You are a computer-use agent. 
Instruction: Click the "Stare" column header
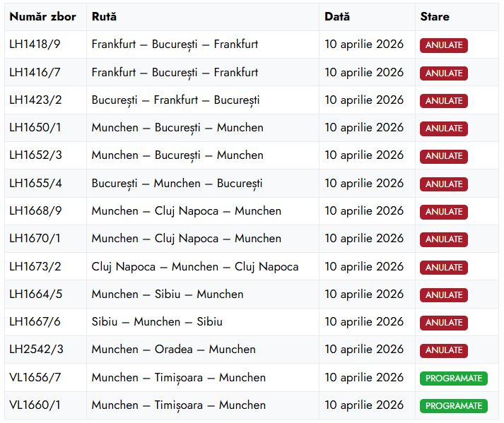coord(434,16)
